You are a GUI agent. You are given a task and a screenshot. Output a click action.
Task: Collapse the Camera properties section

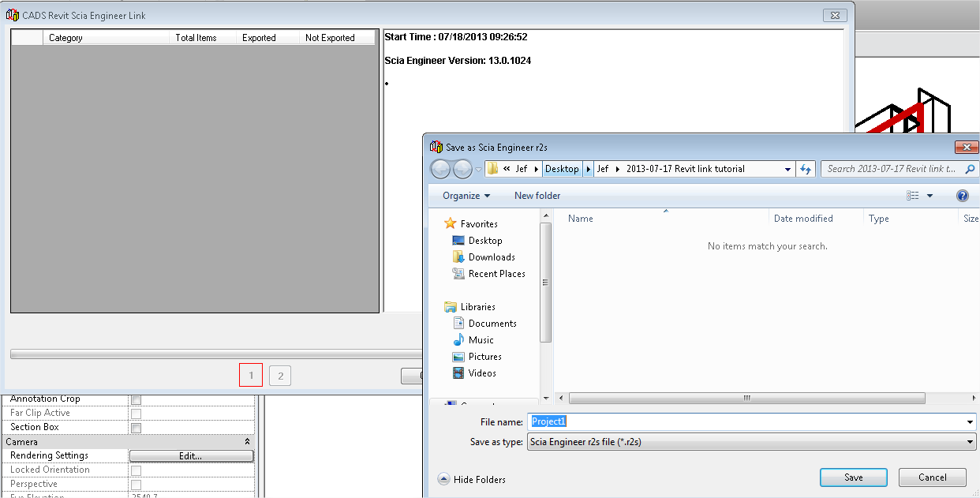[x=247, y=442]
